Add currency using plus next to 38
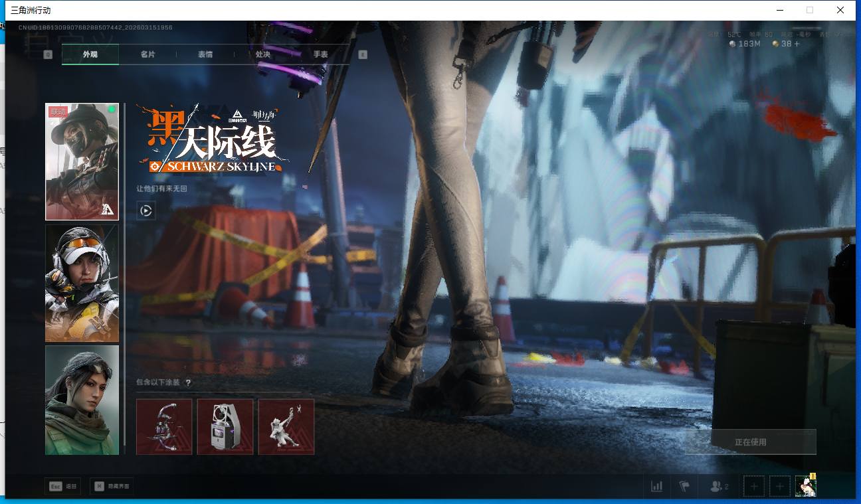 tap(797, 44)
